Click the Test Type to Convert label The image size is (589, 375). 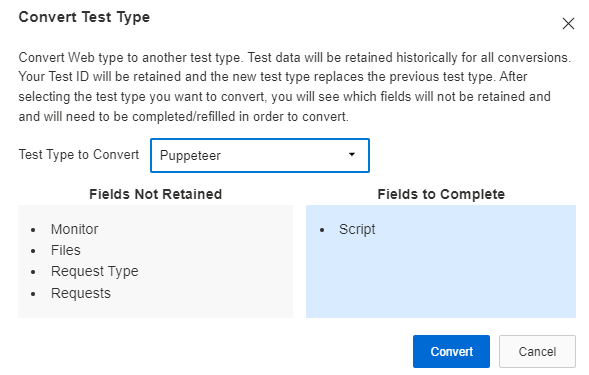click(79, 154)
